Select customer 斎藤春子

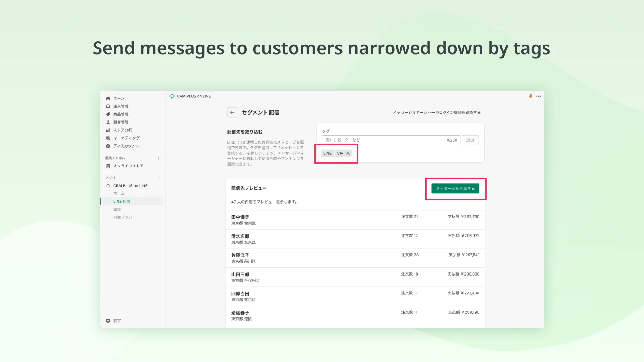240,313
